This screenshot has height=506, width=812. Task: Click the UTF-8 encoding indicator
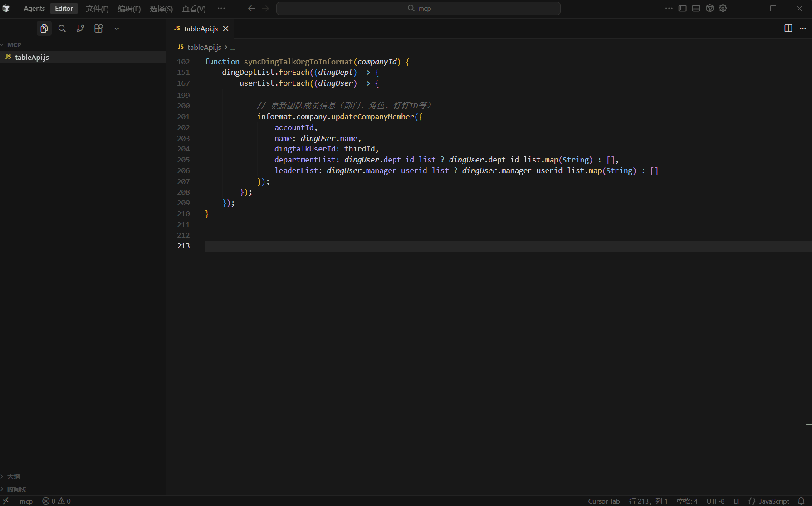coord(715,501)
